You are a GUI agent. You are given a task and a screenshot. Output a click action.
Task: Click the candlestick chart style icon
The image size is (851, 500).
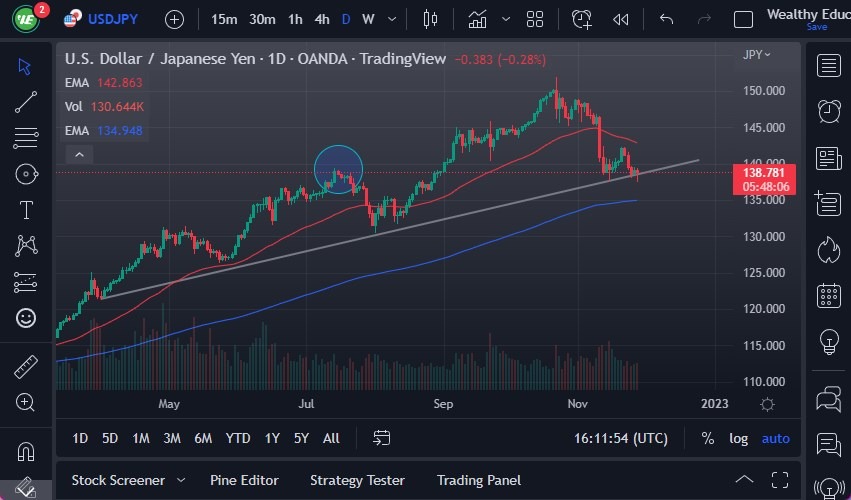tap(431, 19)
